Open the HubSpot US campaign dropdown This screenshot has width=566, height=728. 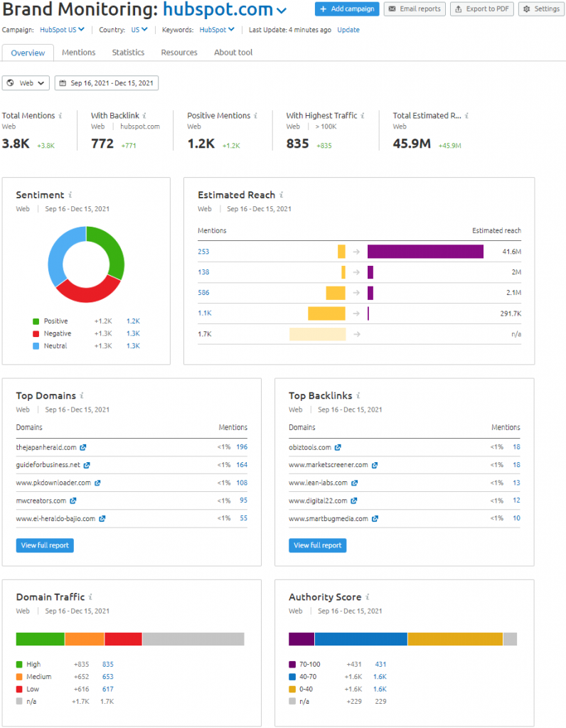click(63, 30)
